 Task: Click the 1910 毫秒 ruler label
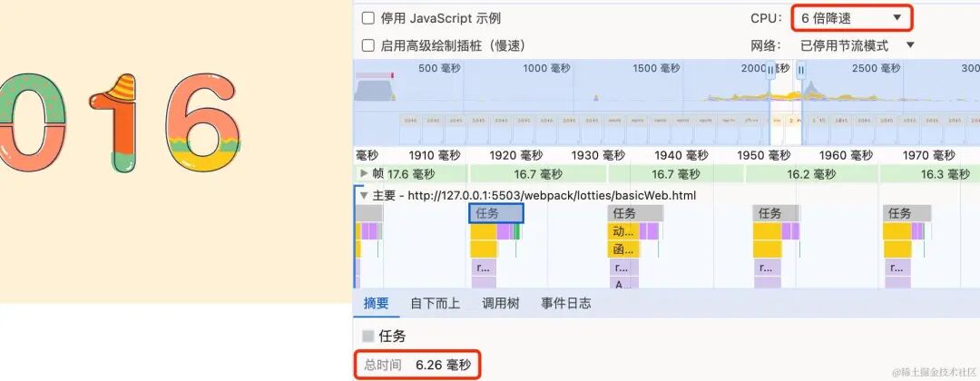(x=436, y=155)
